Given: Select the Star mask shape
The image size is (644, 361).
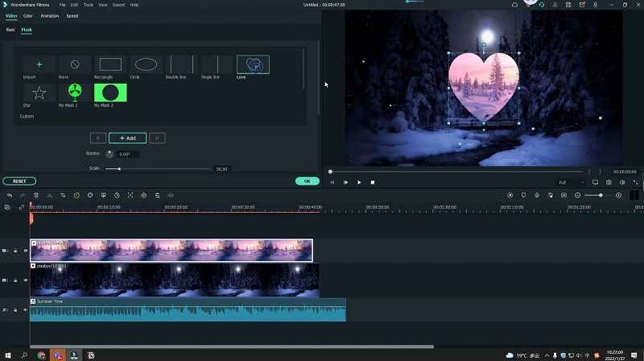Looking at the screenshot, I should [39, 93].
